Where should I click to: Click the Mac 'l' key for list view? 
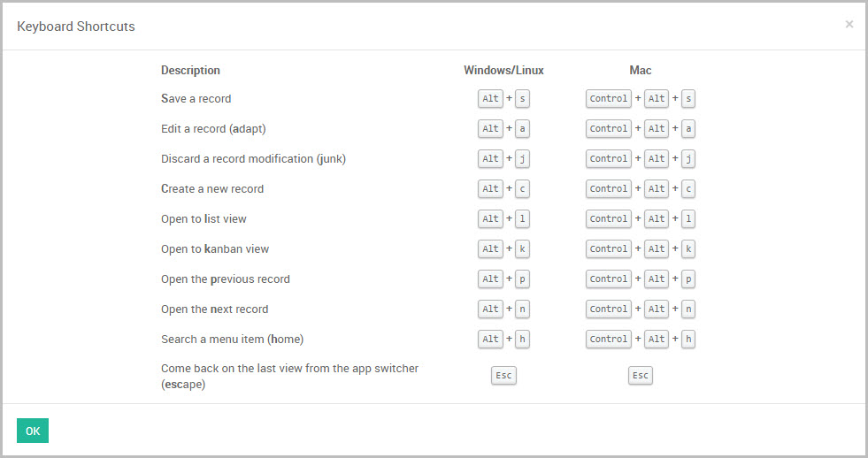tap(688, 218)
